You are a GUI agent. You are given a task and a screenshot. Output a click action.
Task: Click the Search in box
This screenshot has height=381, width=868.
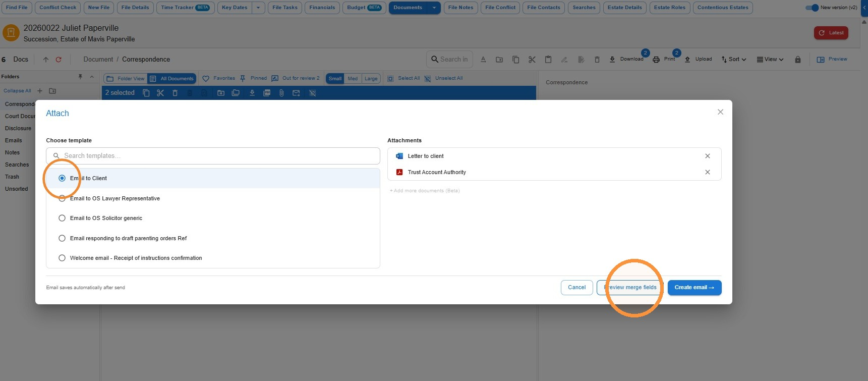tap(450, 59)
